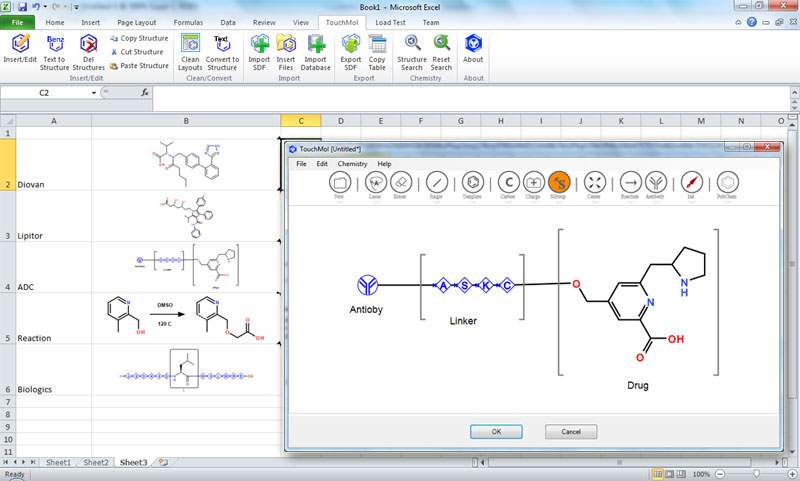Viewport: 800px width, 481px height.
Task: Expand the formula bar chevron
Action: [x=794, y=93]
